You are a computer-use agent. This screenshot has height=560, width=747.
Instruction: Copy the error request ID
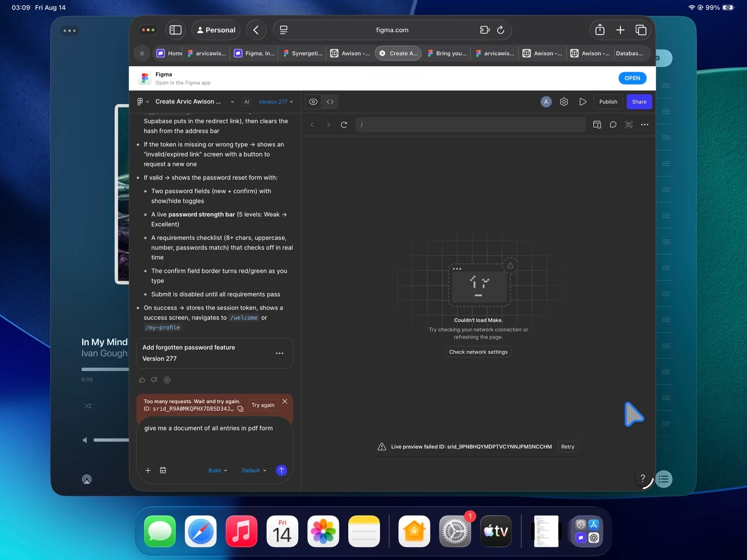pos(240,409)
